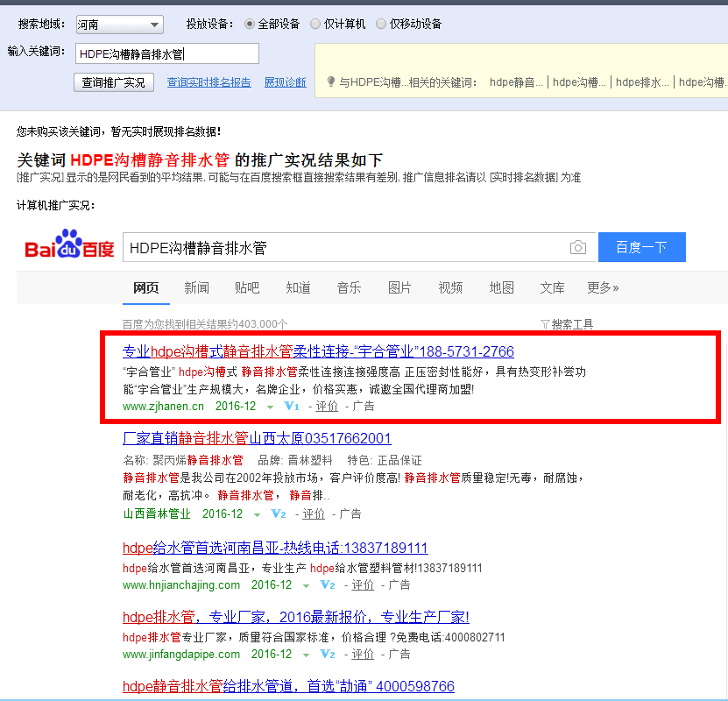Open result titled 专业hdpe沟槽式静音排水管柔性连接

pyautogui.click(x=318, y=352)
